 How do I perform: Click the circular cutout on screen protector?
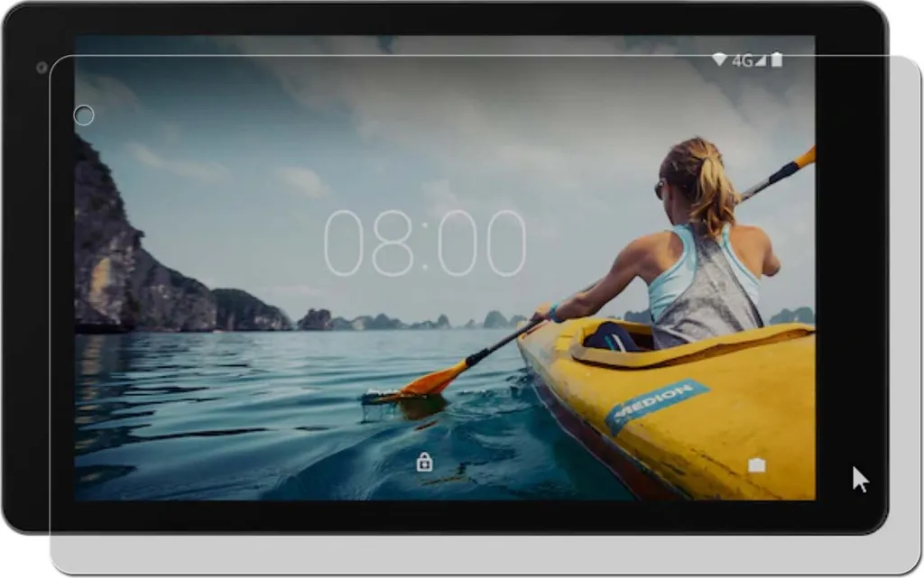tap(84, 115)
